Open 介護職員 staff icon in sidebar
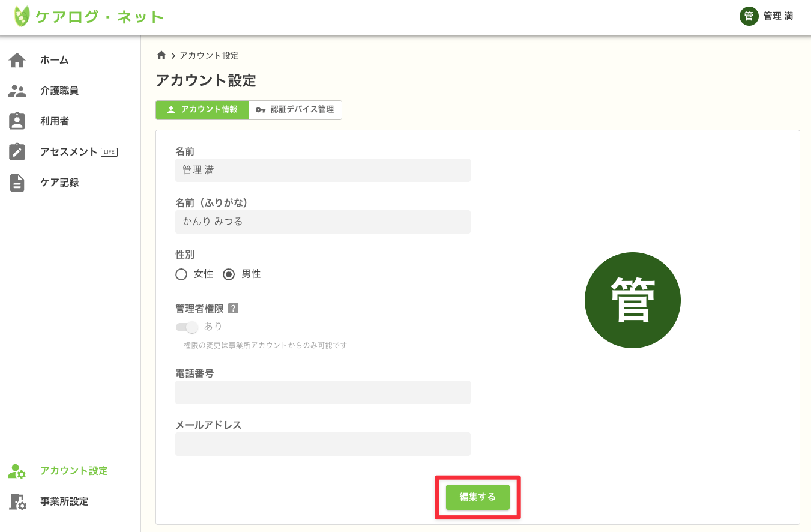 click(x=17, y=91)
